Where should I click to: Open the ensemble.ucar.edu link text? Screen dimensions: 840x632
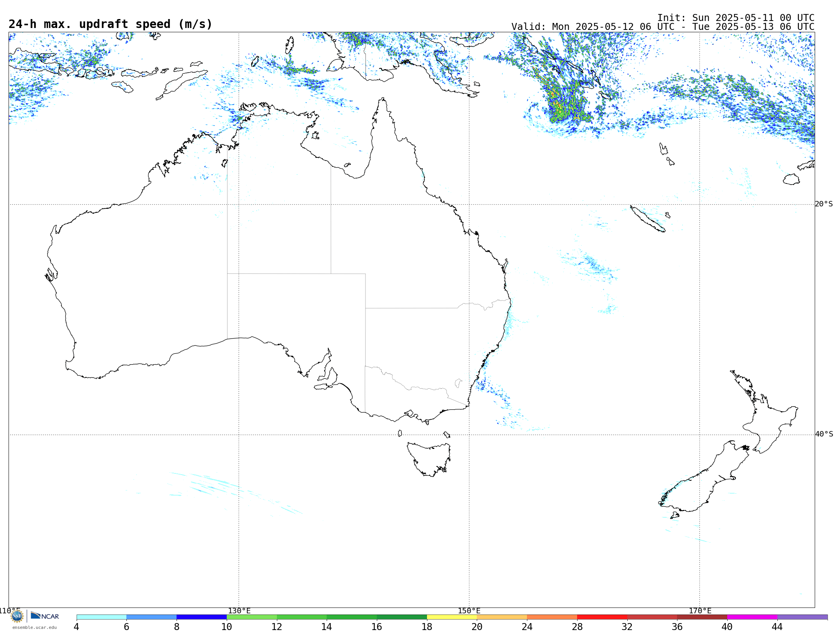click(35, 627)
